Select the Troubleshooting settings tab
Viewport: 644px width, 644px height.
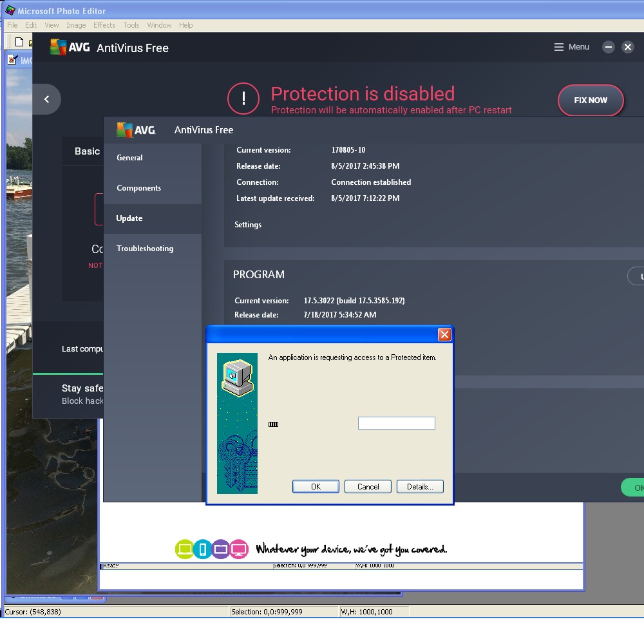(145, 249)
